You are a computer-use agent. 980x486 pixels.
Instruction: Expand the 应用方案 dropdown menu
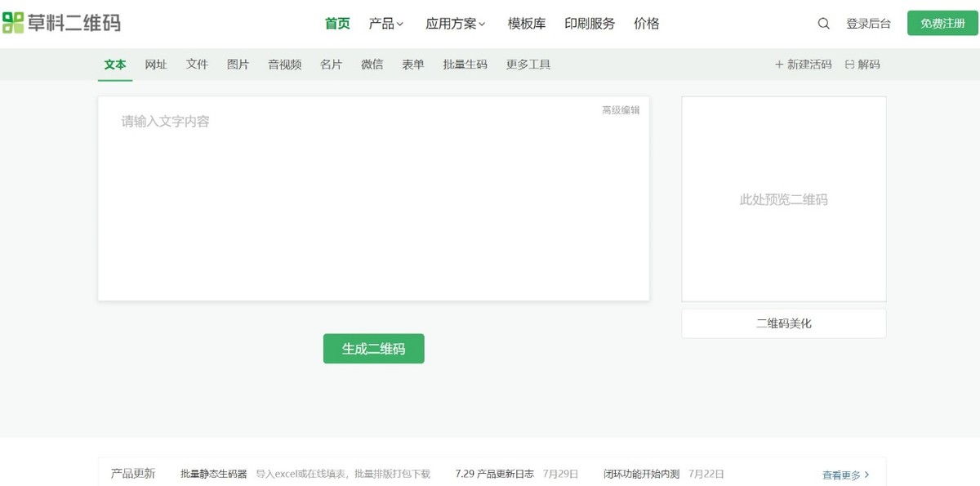456,24
